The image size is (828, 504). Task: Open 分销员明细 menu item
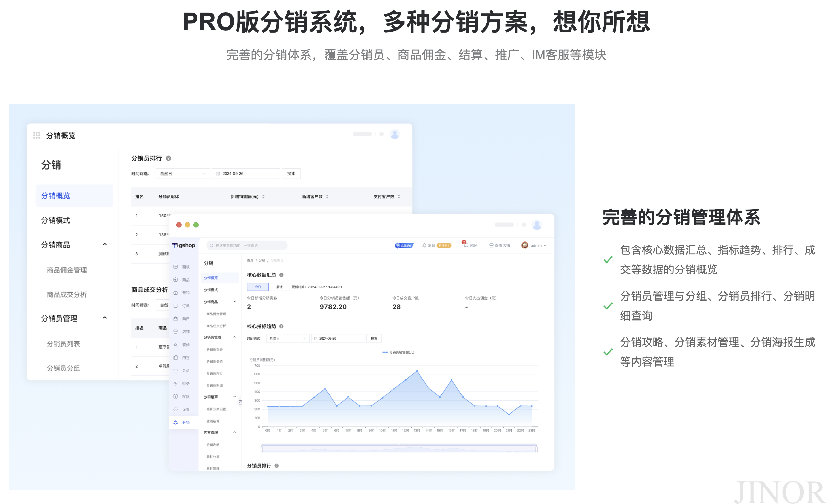pyautogui.click(x=214, y=385)
